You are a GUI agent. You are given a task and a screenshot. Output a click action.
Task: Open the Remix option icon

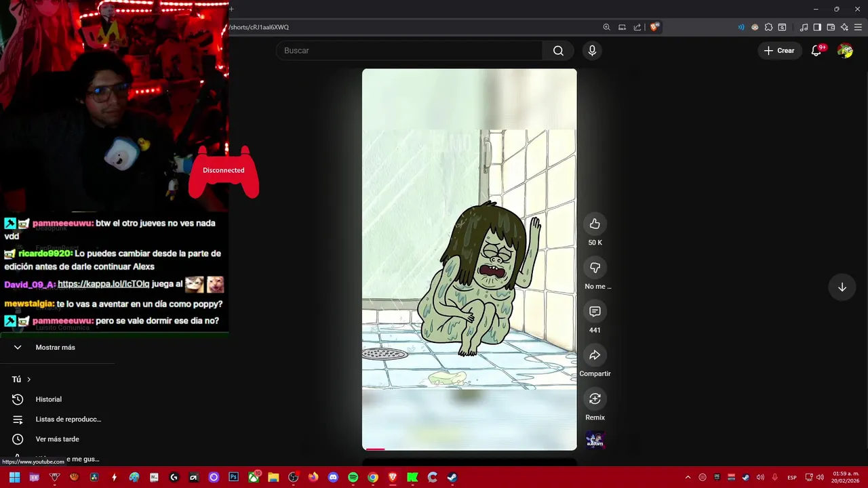pos(595,399)
